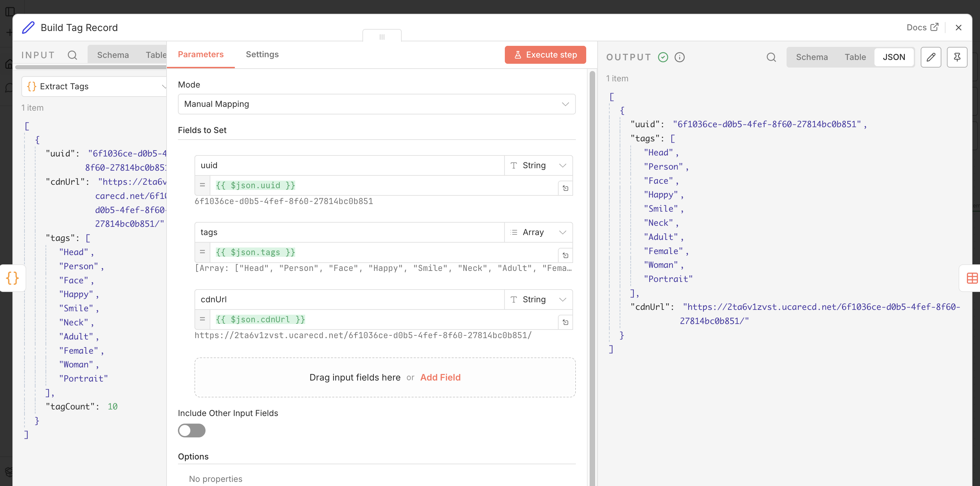Click the Execute step button

[545, 55]
